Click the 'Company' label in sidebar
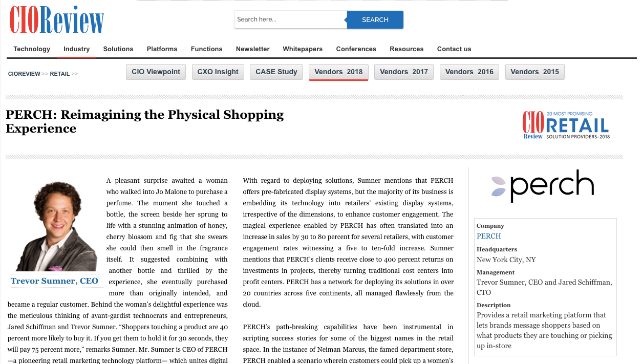642x364 pixels. tap(490, 226)
